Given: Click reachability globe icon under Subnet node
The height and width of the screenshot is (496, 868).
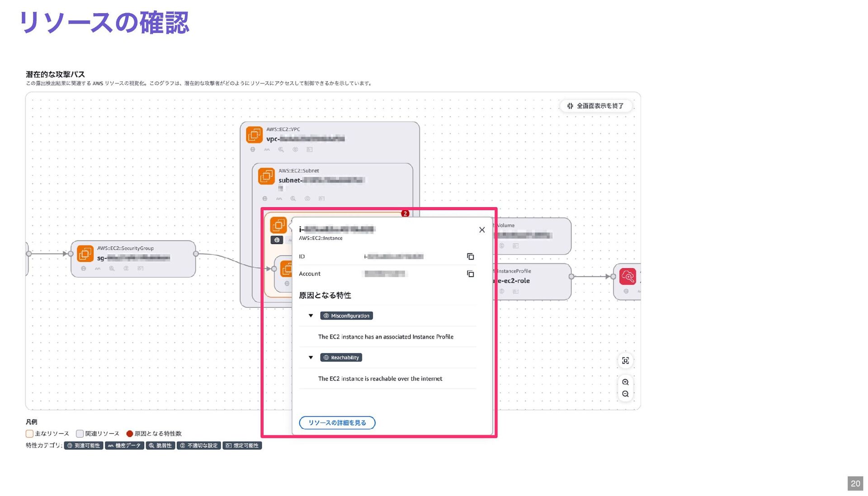Looking at the screenshot, I should coord(265,198).
